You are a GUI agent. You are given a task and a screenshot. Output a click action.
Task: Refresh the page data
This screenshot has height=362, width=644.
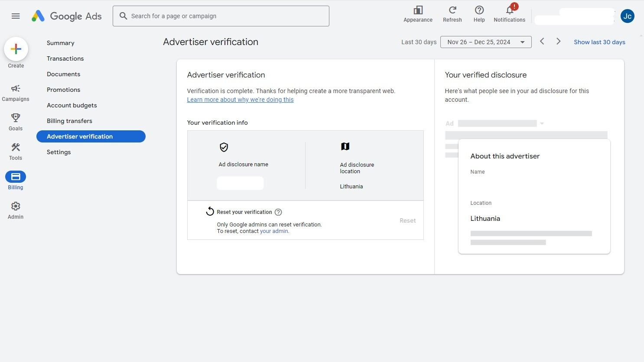click(x=452, y=14)
